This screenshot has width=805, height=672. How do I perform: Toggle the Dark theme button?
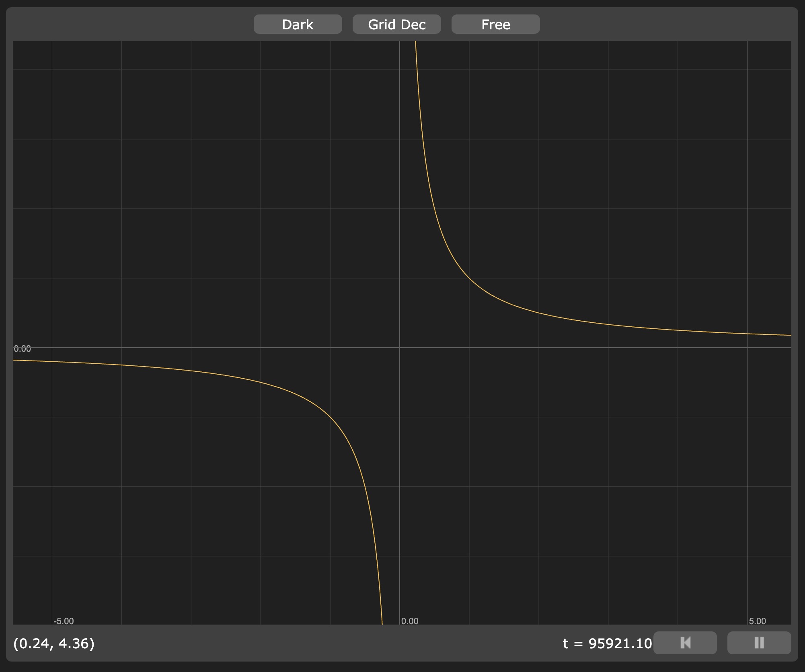298,25
